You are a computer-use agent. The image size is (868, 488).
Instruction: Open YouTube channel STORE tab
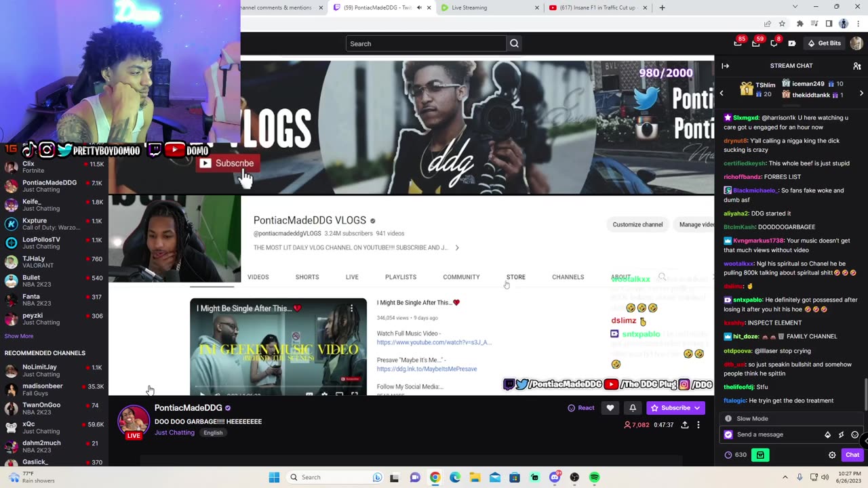[x=515, y=277]
